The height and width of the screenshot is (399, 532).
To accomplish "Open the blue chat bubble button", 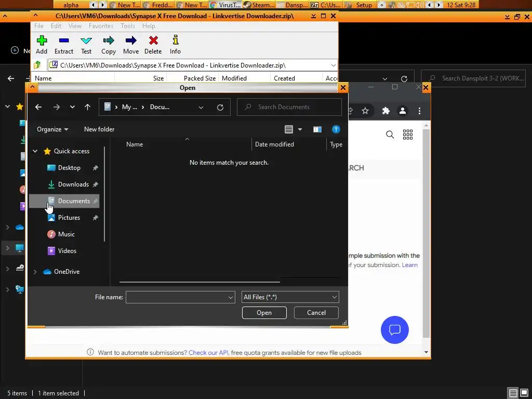I will pyautogui.click(x=395, y=330).
